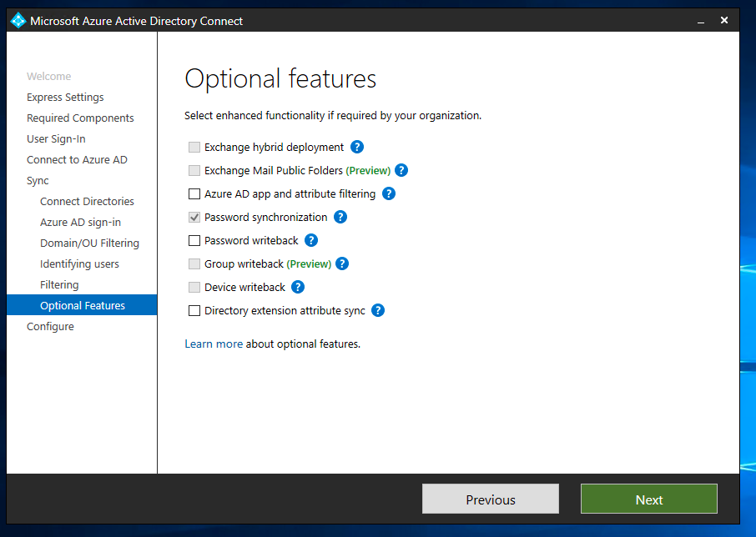Open help for Directory extension attribute sync

click(378, 310)
